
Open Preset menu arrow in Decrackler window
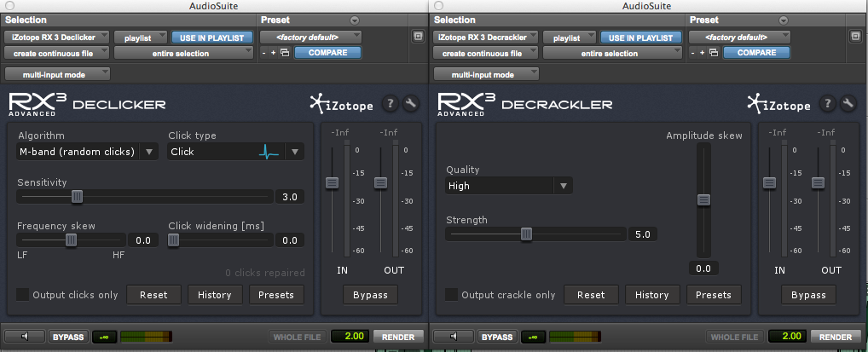click(784, 20)
